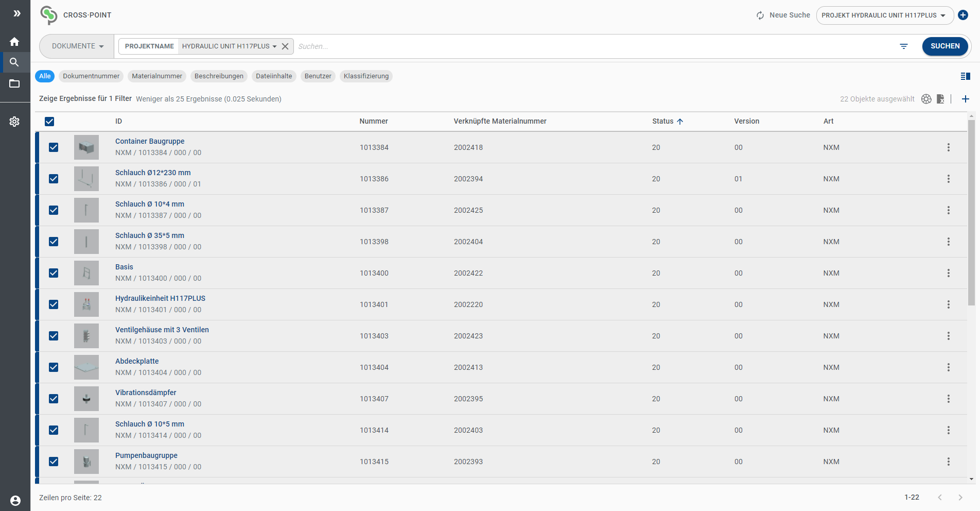Open the more menu for Schlauch Ø 10*4 mm
This screenshot has width=980, height=511.
tap(949, 210)
